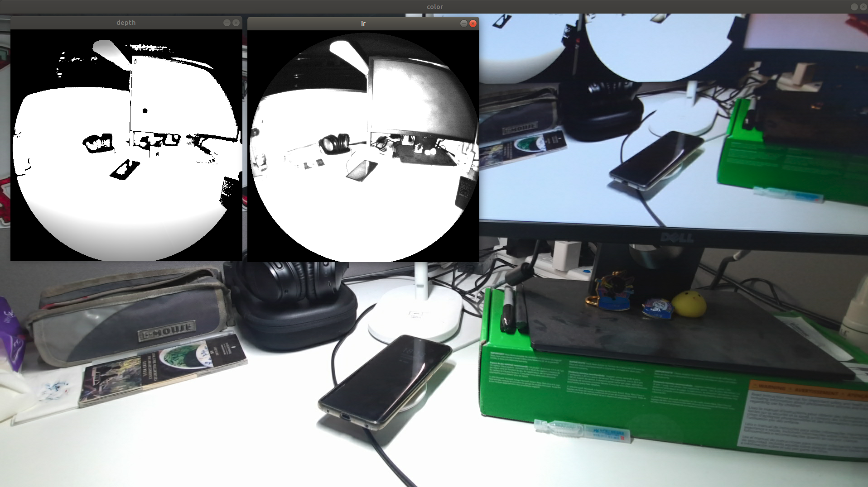Click the depth window title bar
The image size is (868, 487).
(126, 22)
